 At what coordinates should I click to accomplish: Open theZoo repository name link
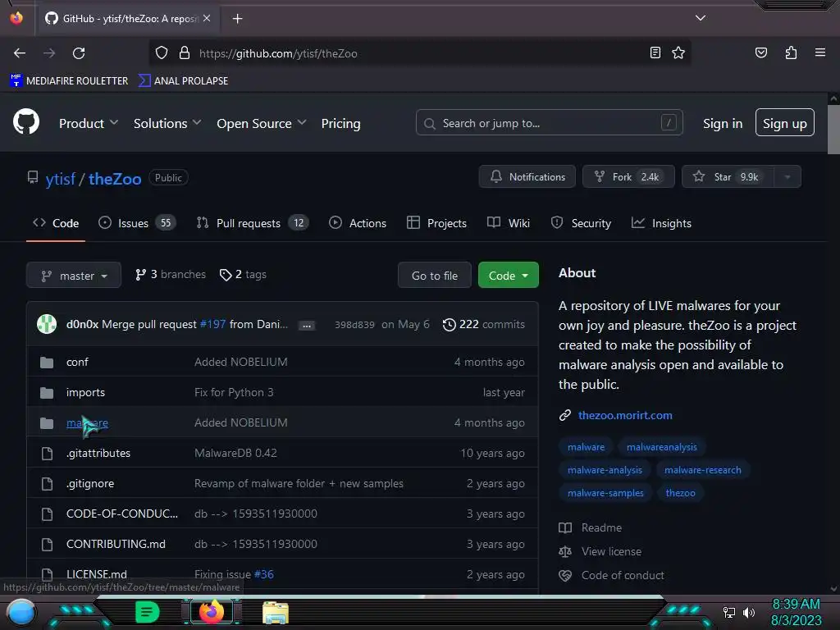click(115, 179)
